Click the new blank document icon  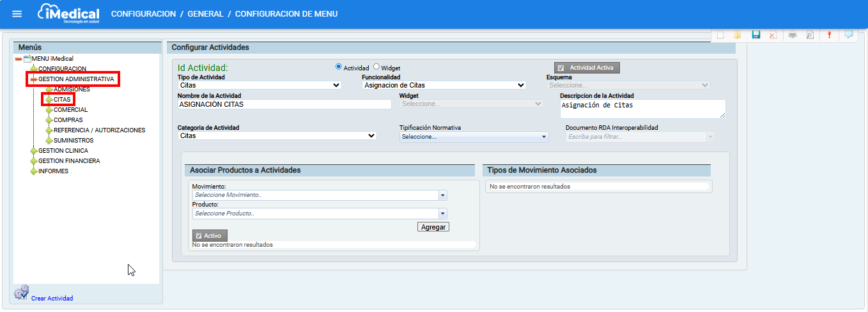[720, 35]
